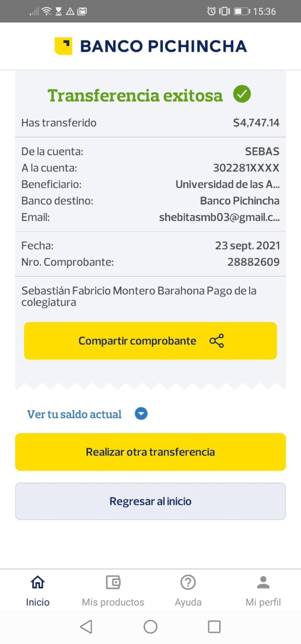Tap the Wi-Fi status icon

click(47, 11)
